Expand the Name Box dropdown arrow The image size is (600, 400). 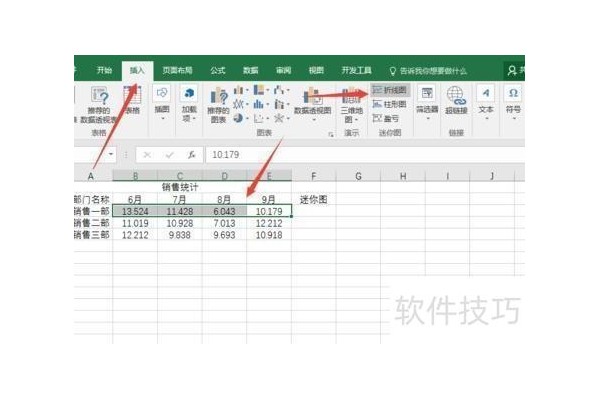pos(111,154)
